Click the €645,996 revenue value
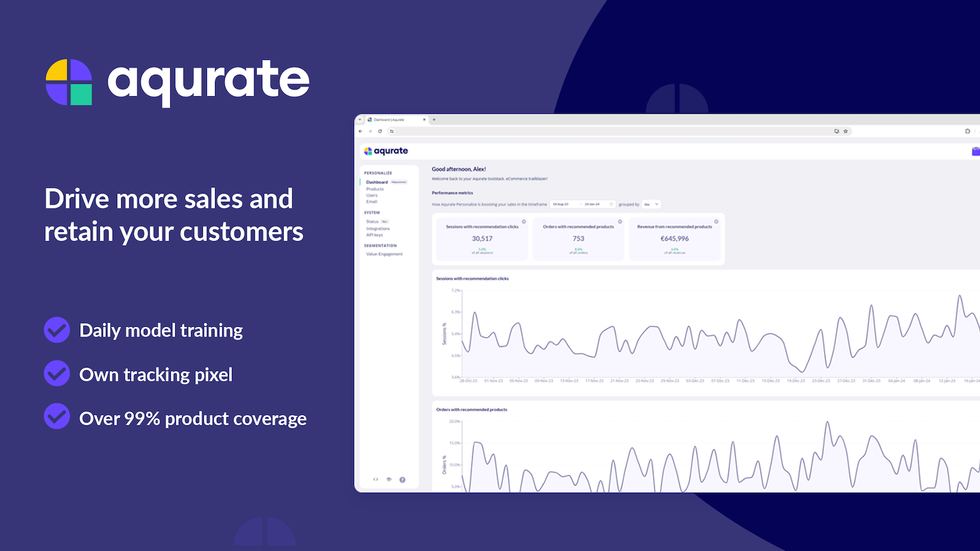 (674, 239)
